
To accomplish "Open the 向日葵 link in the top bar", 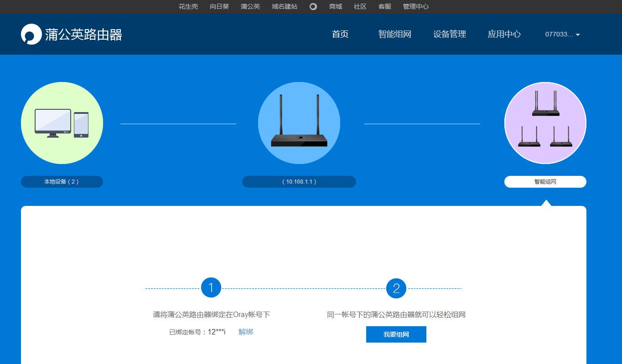I will tap(219, 6).
